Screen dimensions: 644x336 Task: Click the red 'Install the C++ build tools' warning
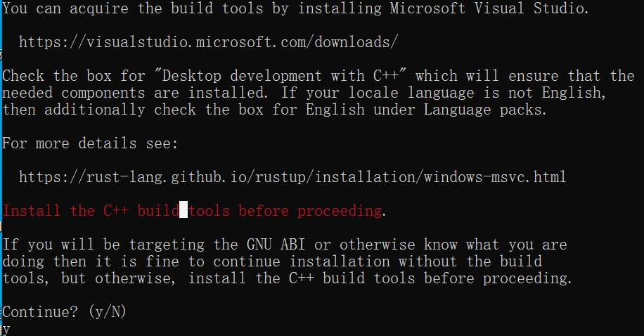195,211
